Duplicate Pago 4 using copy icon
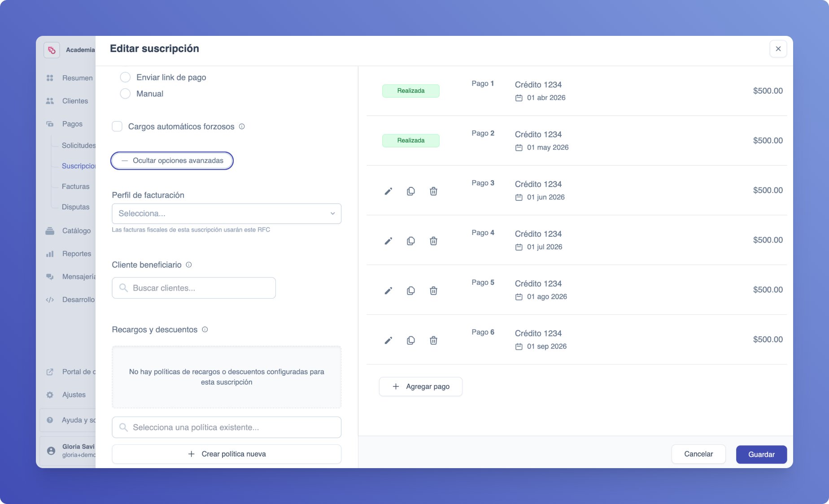Viewport: 829px width, 504px height. coord(411,241)
